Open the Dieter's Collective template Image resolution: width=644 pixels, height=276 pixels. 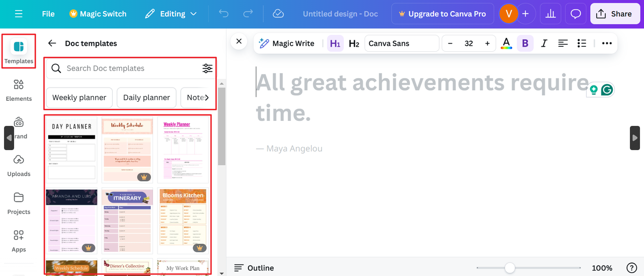pos(127,267)
